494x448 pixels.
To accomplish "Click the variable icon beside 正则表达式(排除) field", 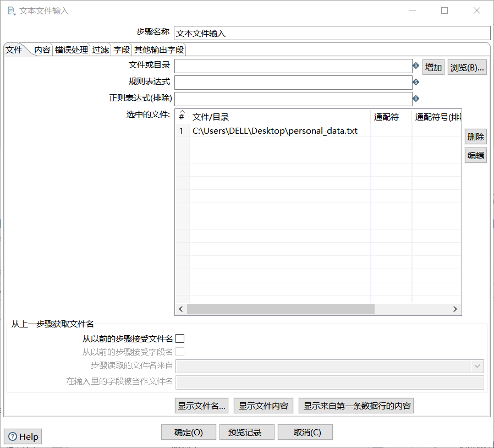I will point(416,98).
